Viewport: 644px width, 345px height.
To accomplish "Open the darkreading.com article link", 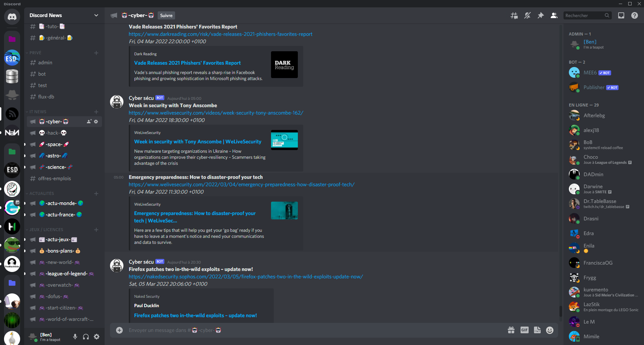I will (x=220, y=34).
